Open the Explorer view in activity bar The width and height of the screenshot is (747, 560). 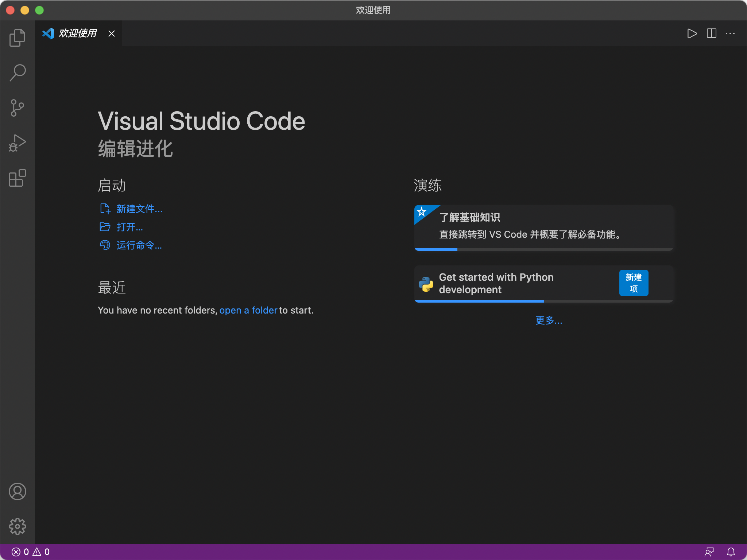pyautogui.click(x=17, y=38)
